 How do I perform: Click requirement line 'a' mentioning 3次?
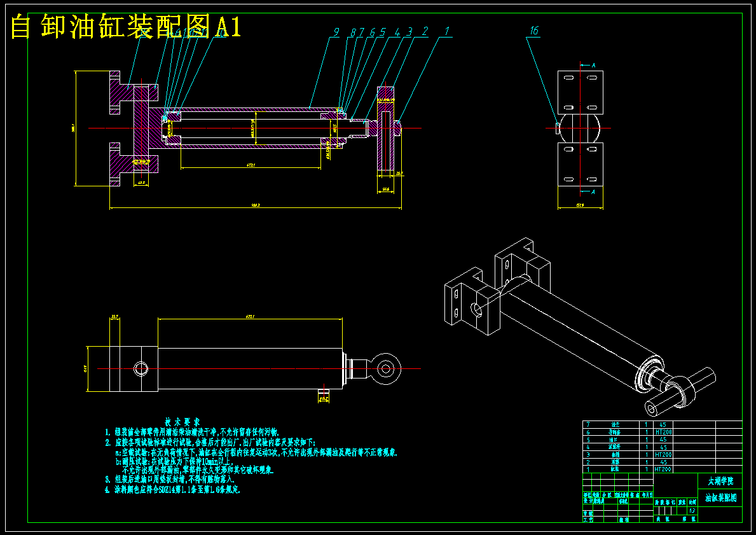coord(256,452)
